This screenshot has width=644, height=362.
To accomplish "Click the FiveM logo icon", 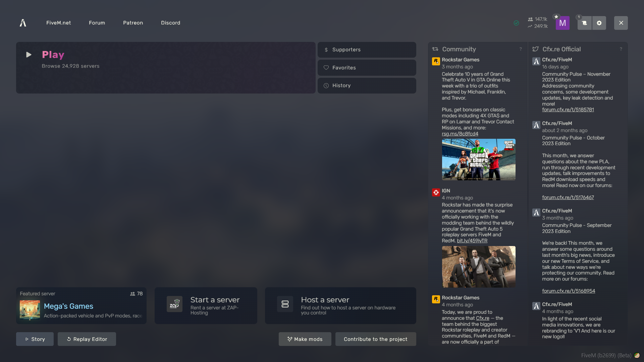I will click(x=23, y=23).
